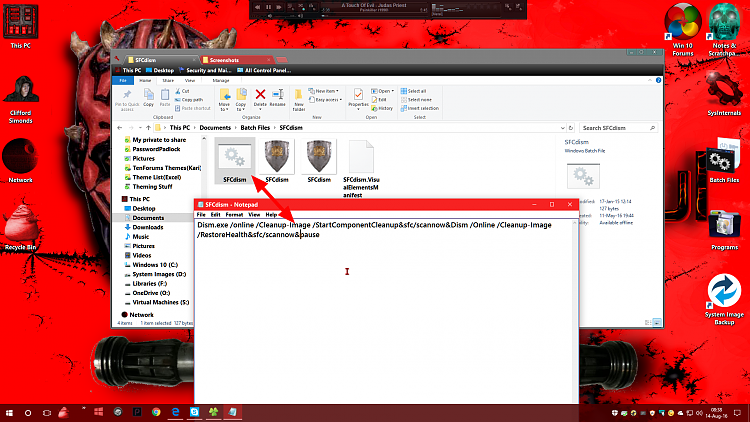This screenshot has height=422, width=750.
Task: Click Select none in ribbon
Action: coord(416,100)
